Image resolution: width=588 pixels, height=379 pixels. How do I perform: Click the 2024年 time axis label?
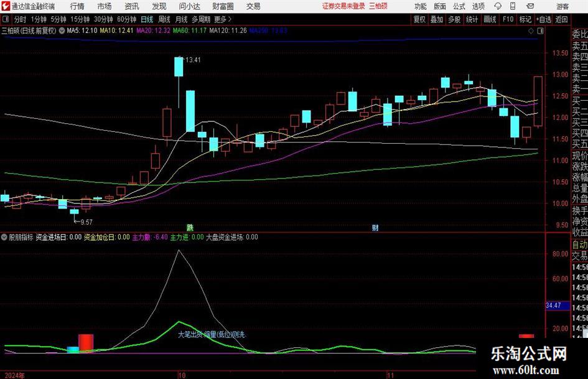click(x=15, y=375)
